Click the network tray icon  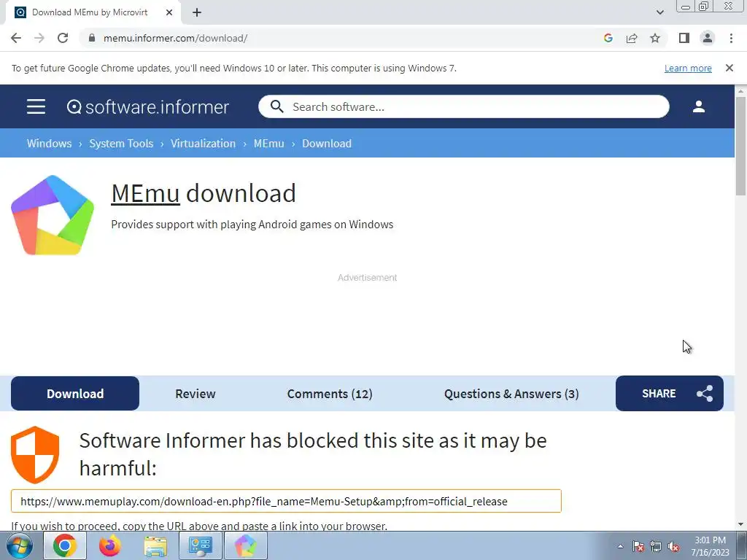point(656,546)
